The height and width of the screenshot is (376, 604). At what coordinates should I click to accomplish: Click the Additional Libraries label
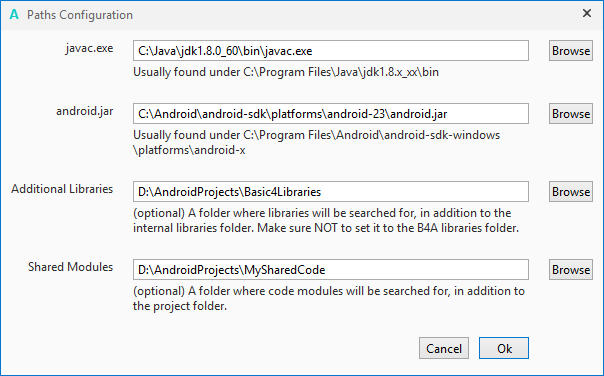pos(62,189)
